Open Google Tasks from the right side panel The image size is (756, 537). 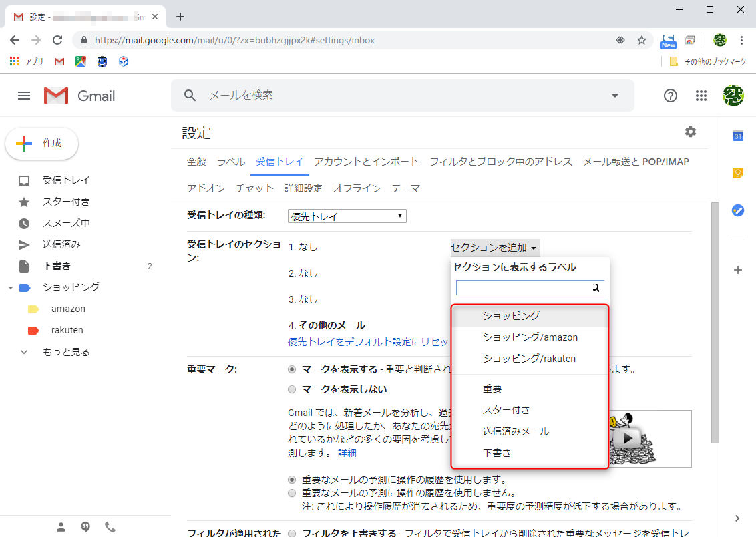click(737, 210)
